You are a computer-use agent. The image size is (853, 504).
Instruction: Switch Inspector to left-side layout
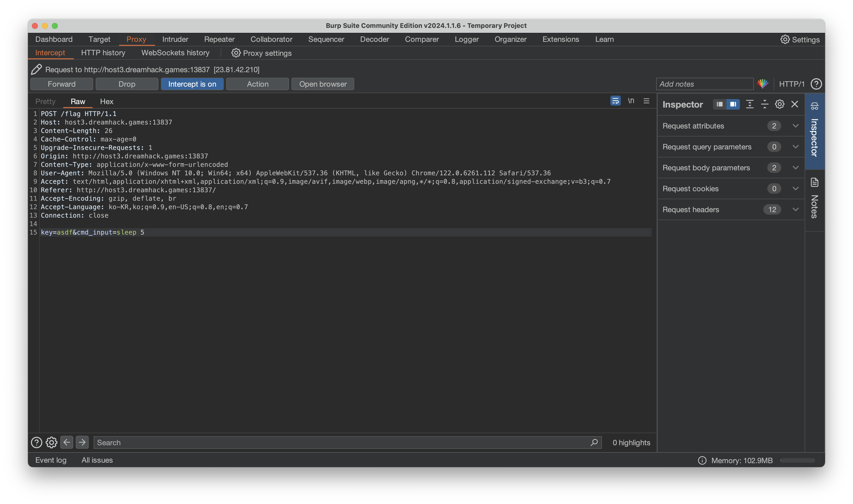pyautogui.click(x=719, y=104)
